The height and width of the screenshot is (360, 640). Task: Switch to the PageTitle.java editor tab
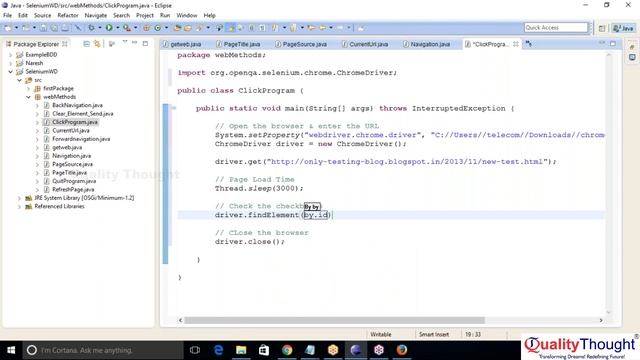pos(238,44)
